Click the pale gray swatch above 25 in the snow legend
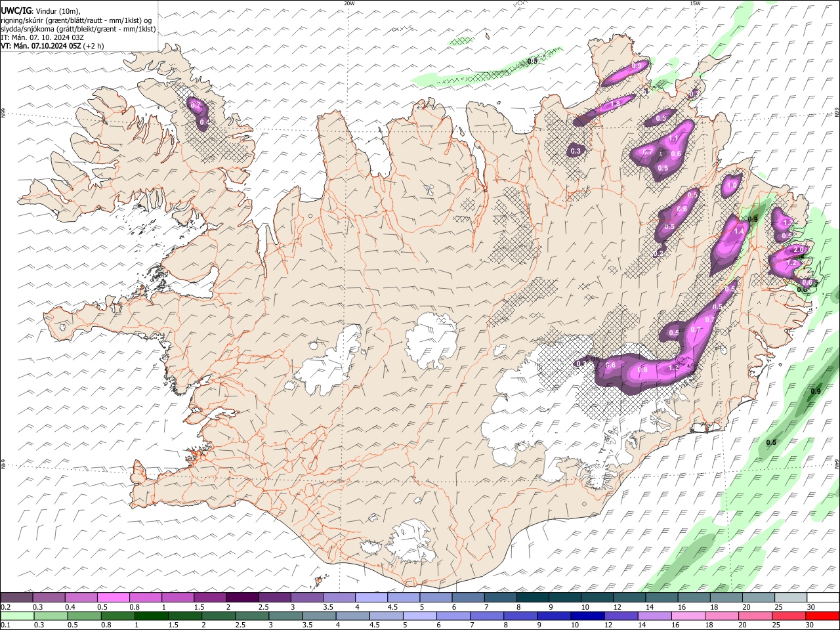 tap(789, 598)
